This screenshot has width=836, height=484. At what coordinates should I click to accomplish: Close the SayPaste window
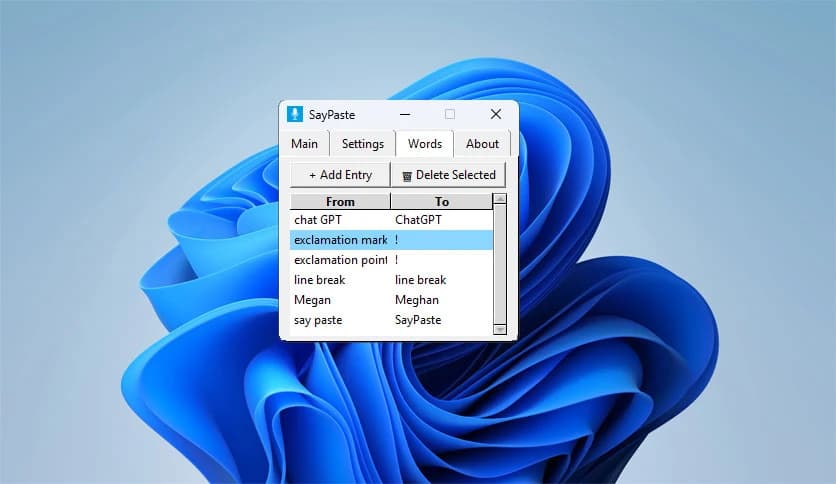(x=496, y=114)
